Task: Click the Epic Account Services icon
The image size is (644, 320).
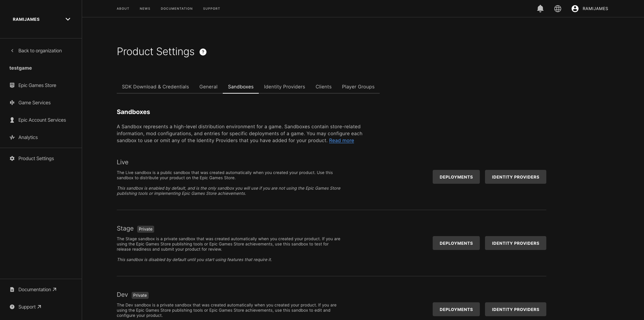Action: click(x=12, y=120)
